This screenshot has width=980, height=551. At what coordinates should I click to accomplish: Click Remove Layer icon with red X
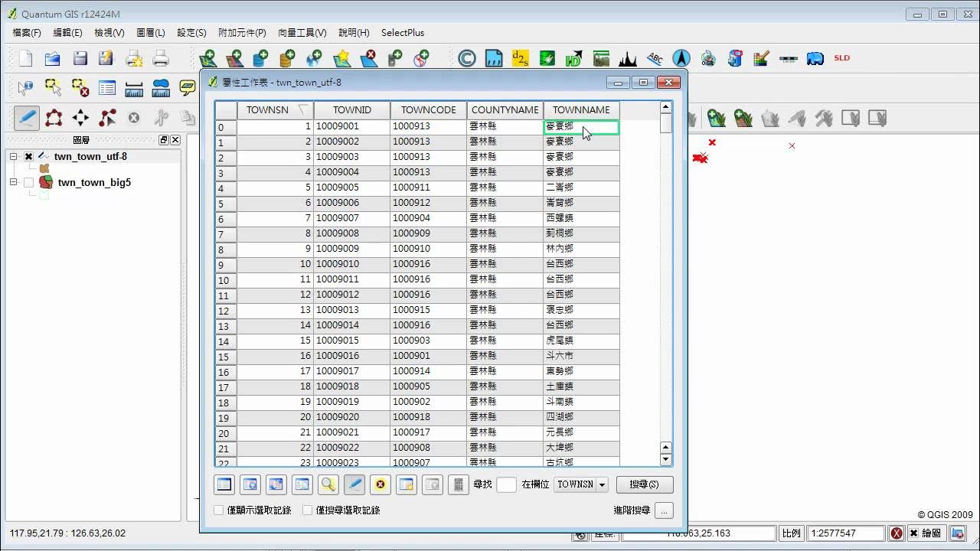[x=368, y=58]
